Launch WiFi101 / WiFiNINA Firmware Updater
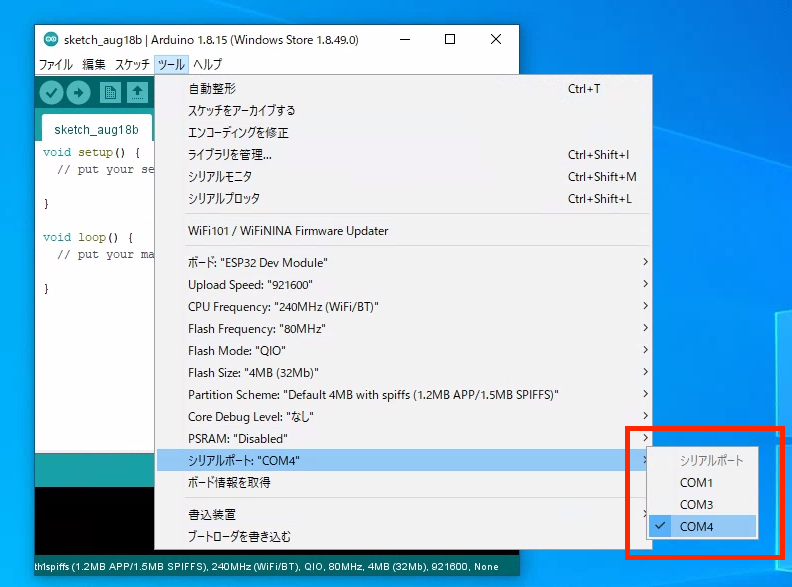The height and width of the screenshot is (587, 792). [403, 231]
